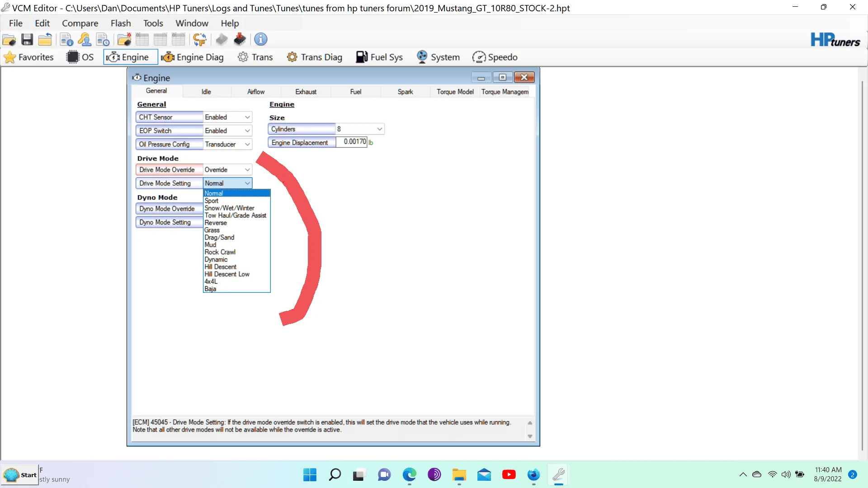The height and width of the screenshot is (488, 868).
Task: Open the Trans Diag section
Action: coord(315,57)
